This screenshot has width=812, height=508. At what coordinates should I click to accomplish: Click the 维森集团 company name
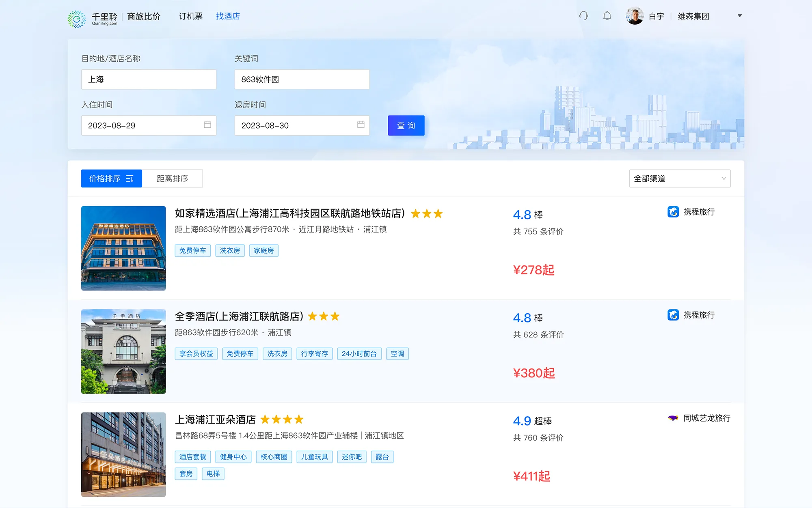pyautogui.click(x=693, y=16)
